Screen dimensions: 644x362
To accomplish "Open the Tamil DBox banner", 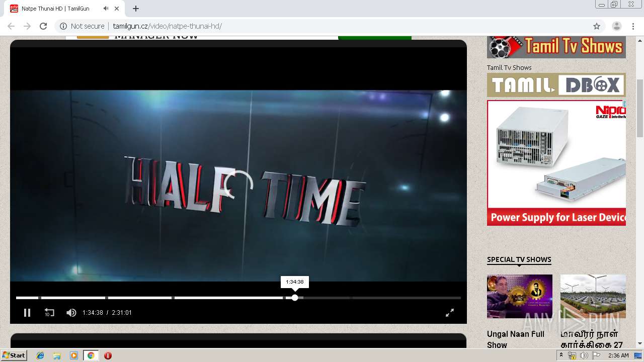I will (x=556, y=85).
